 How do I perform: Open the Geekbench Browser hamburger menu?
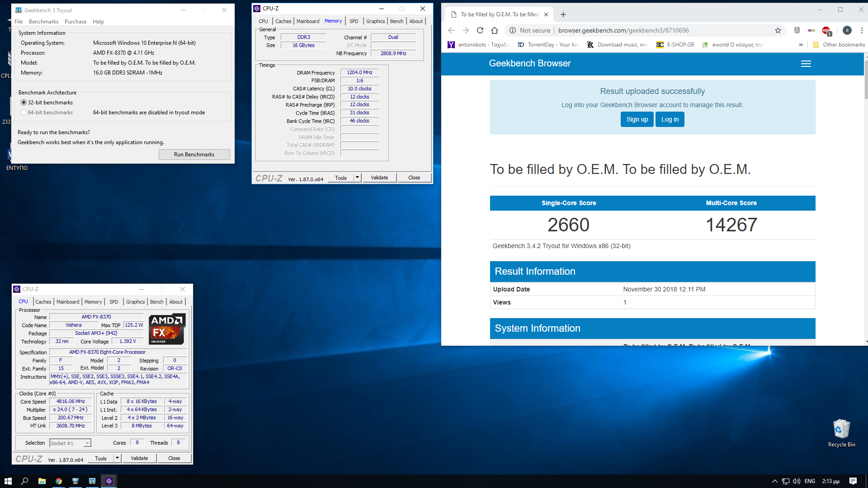click(x=806, y=64)
